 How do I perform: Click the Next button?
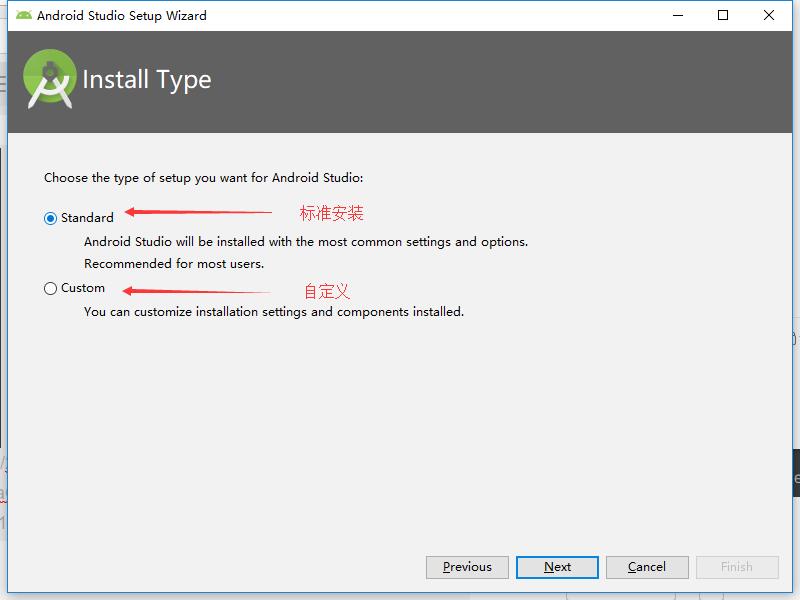click(557, 567)
